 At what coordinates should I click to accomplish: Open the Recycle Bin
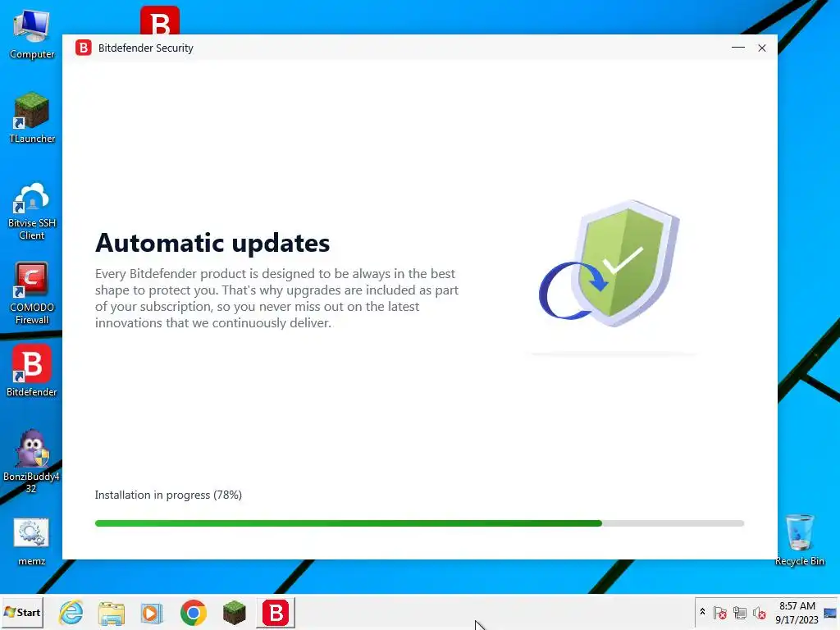[x=799, y=540]
